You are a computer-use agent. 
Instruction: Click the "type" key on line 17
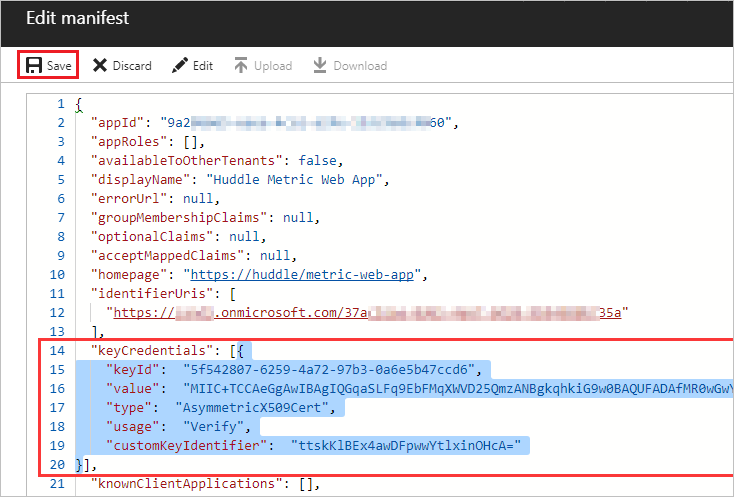(x=129, y=408)
